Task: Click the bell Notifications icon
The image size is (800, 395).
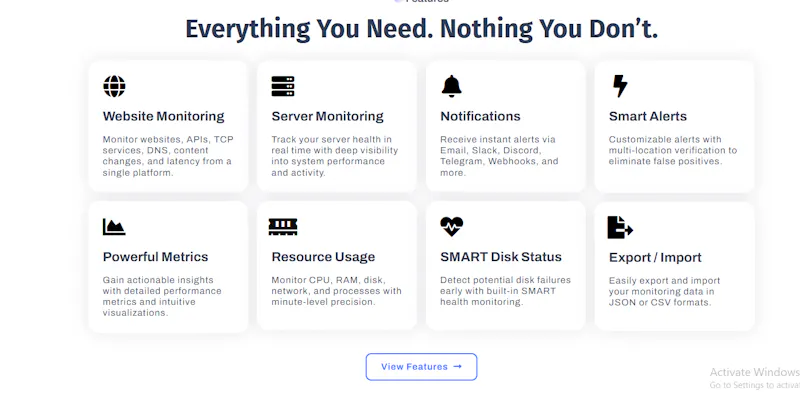Action: tap(452, 86)
